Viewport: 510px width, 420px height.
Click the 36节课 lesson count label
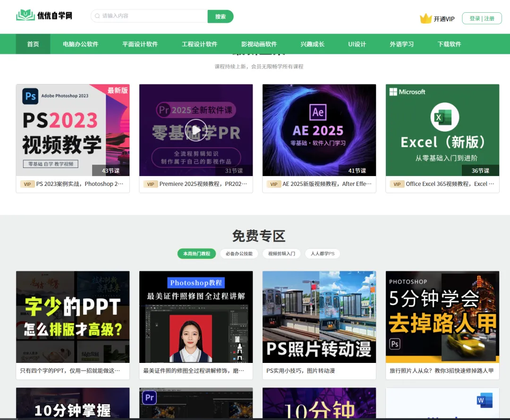tap(480, 171)
